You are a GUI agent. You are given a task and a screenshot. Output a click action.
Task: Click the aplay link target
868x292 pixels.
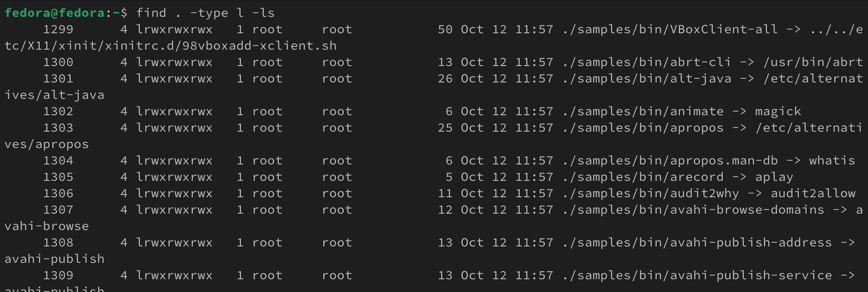click(x=774, y=177)
